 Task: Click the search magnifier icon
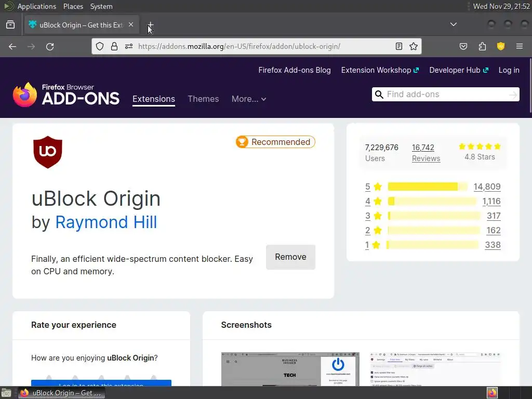point(379,95)
